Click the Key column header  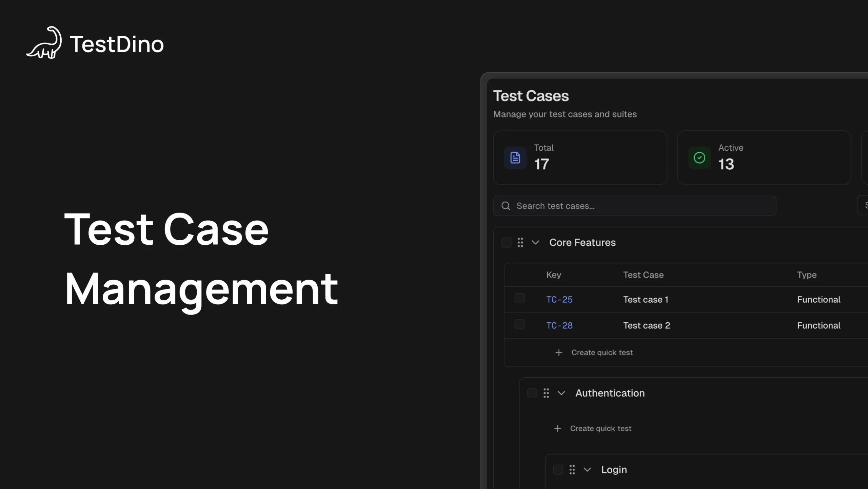point(553,275)
